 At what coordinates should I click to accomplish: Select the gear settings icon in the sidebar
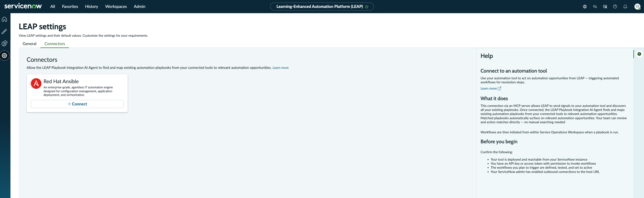pyautogui.click(x=5, y=55)
